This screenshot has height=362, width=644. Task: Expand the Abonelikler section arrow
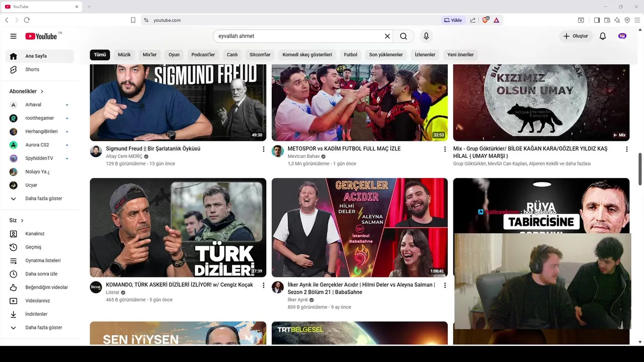(x=42, y=92)
